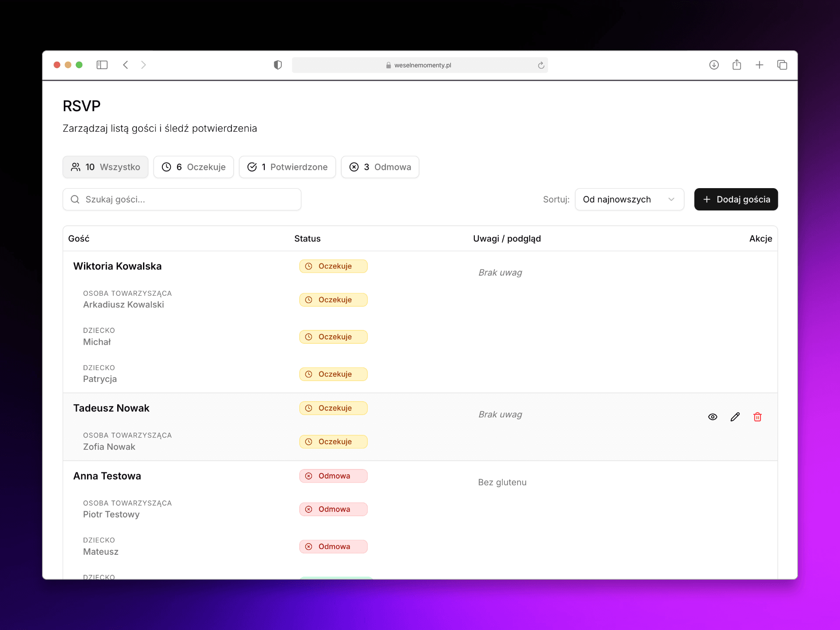Screen dimensions: 840x630
Task: Go back with the browser back arrow
Action: point(126,65)
